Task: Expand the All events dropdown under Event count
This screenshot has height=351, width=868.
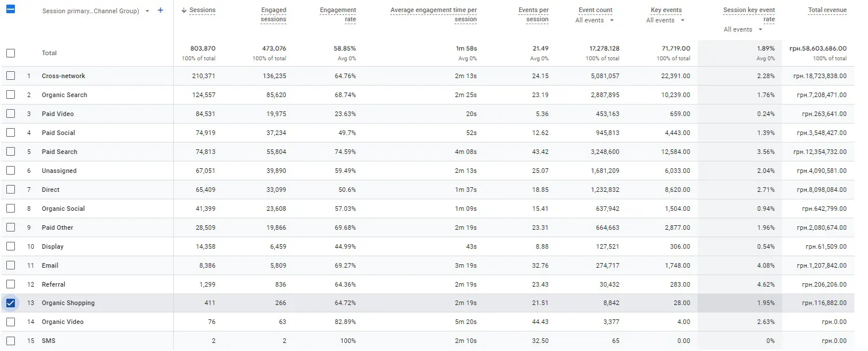Action: tap(595, 20)
